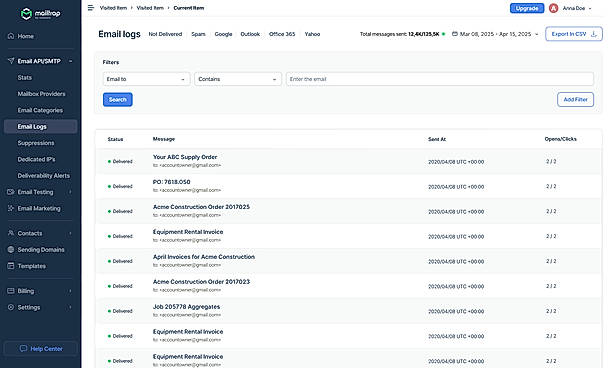Switch to Not Delivered tab
The height and width of the screenshot is (368, 615).
click(165, 34)
